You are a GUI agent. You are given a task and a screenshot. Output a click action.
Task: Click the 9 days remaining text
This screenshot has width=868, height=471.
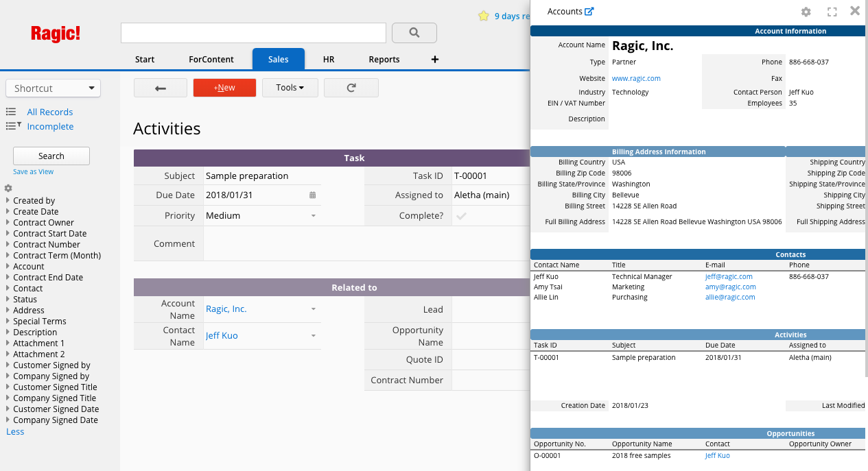click(x=512, y=16)
